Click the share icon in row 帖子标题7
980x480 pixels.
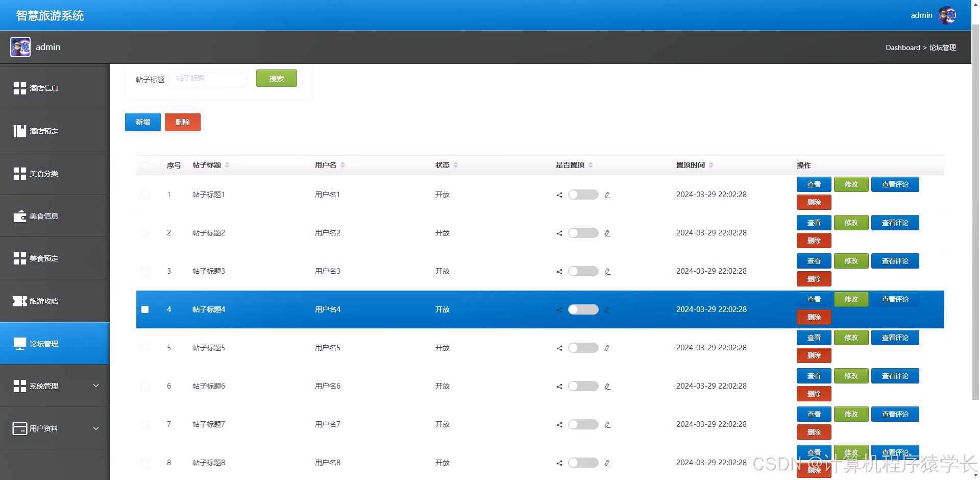tap(559, 425)
